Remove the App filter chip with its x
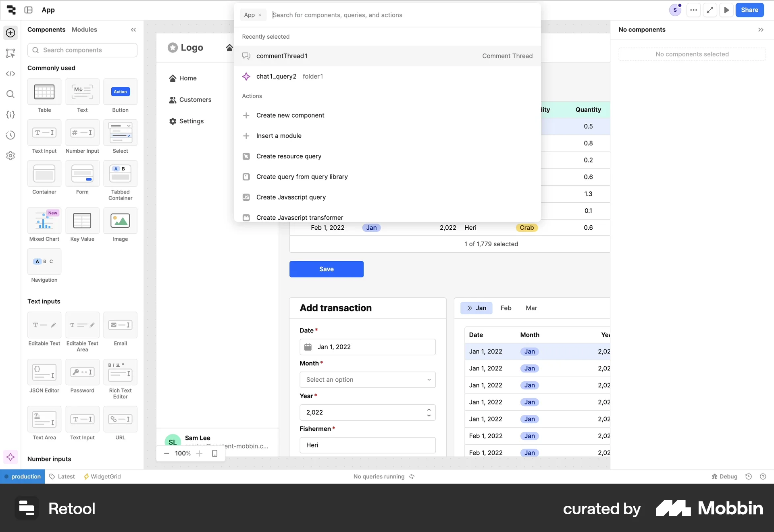 coord(260,15)
